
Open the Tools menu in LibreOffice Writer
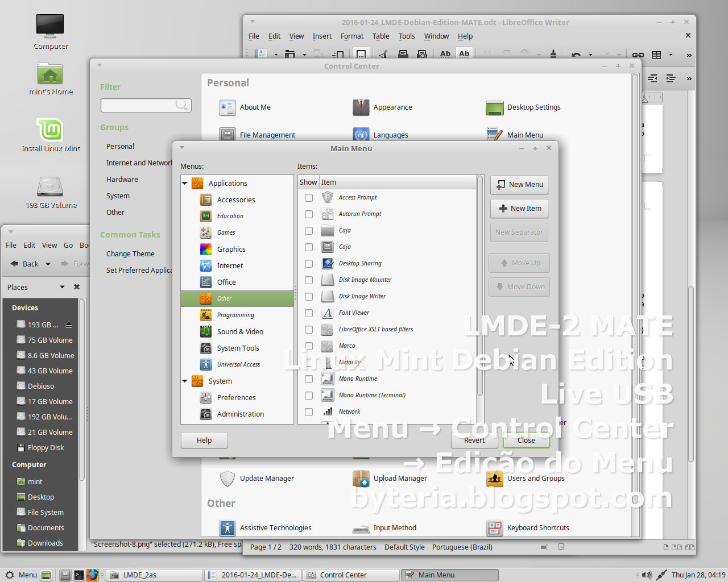click(x=406, y=36)
